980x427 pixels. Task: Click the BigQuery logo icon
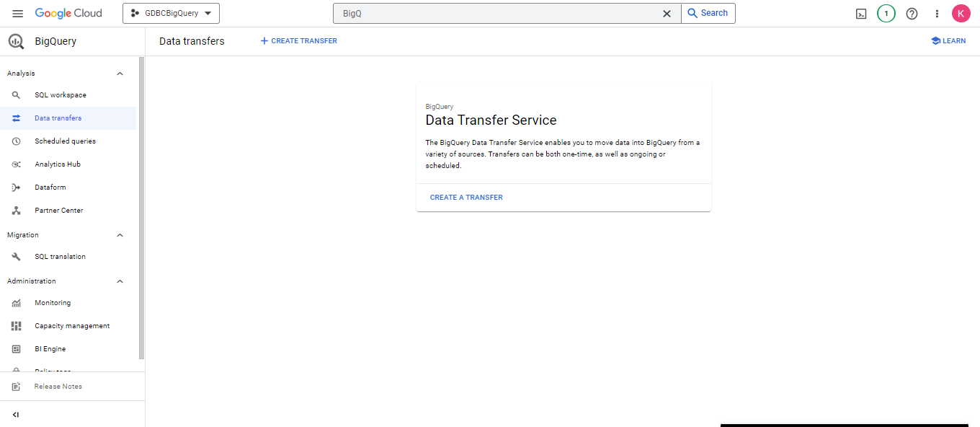[16, 42]
